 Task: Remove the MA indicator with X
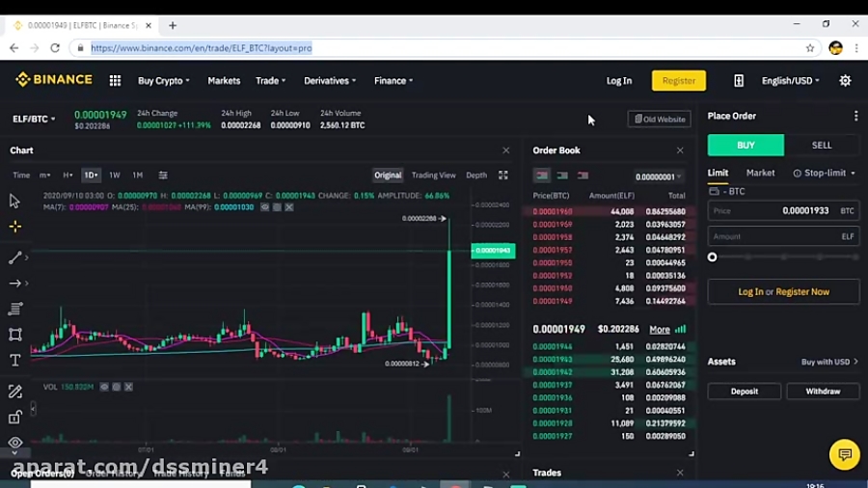(289, 207)
